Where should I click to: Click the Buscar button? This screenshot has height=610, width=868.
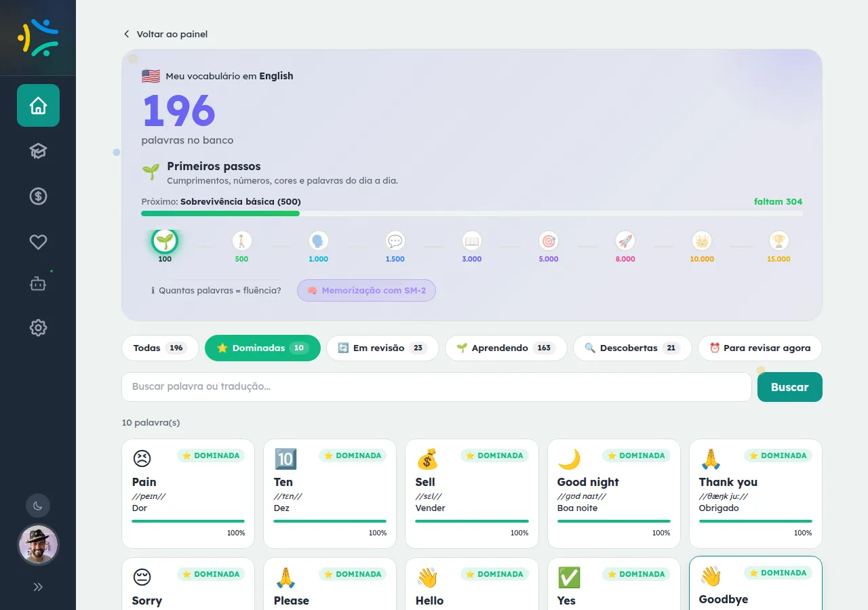point(790,387)
